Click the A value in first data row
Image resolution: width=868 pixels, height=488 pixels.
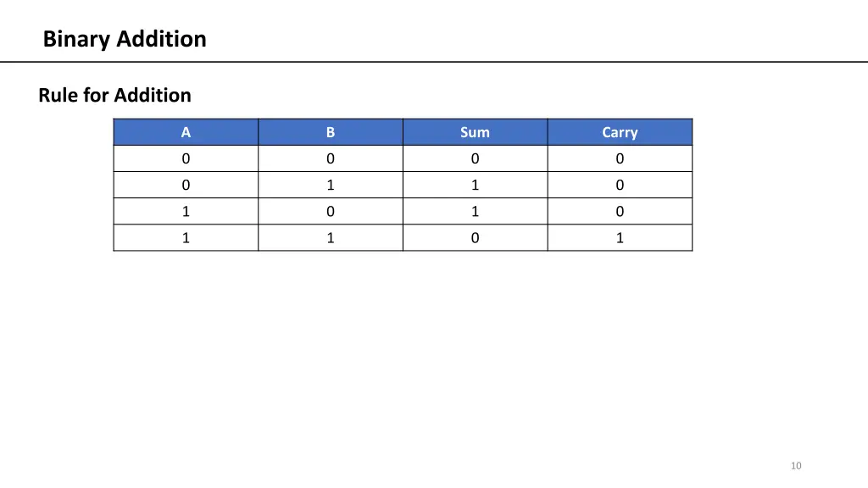click(x=186, y=158)
